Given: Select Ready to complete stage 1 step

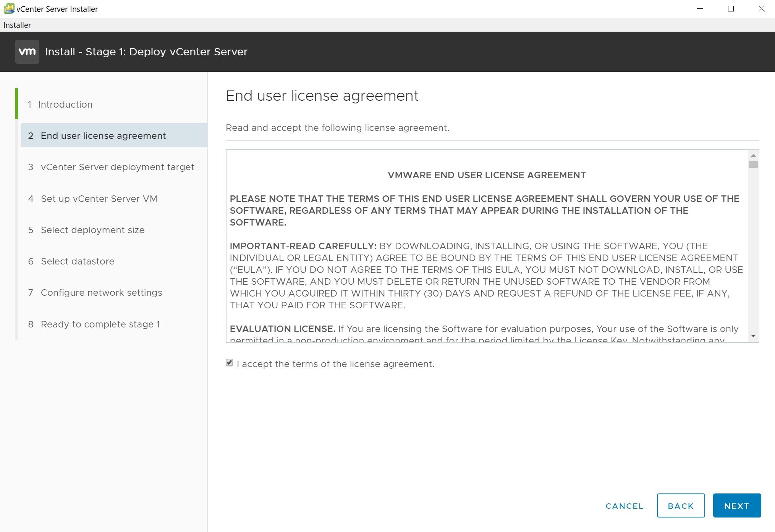Looking at the screenshot, I should pyautogui.click(x=100, y=324).
